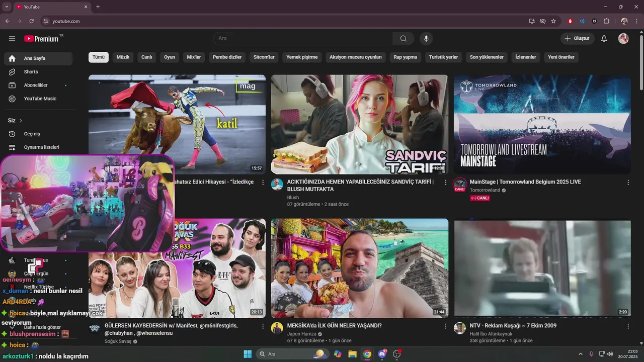Open a new browser tab
This screenshot has height=362, width=644.
coord(98,7)
